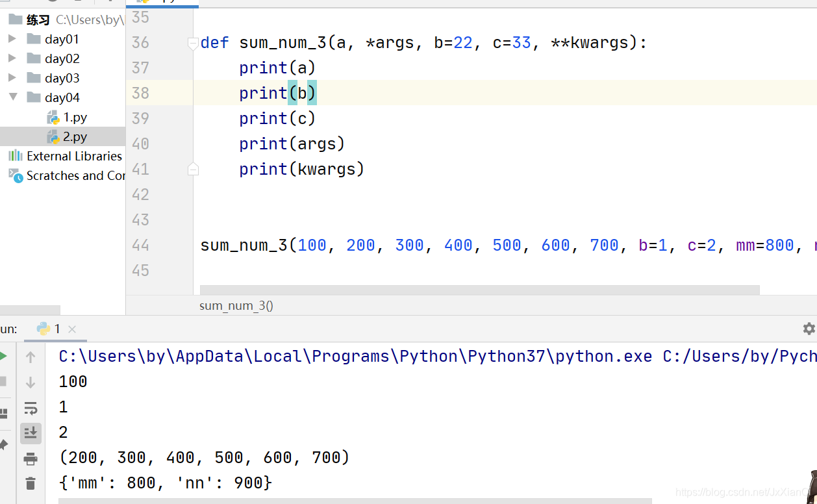
Task: Place cursor on print(kwargs) line
Action: pyautogui.click(x=302, y=169)
